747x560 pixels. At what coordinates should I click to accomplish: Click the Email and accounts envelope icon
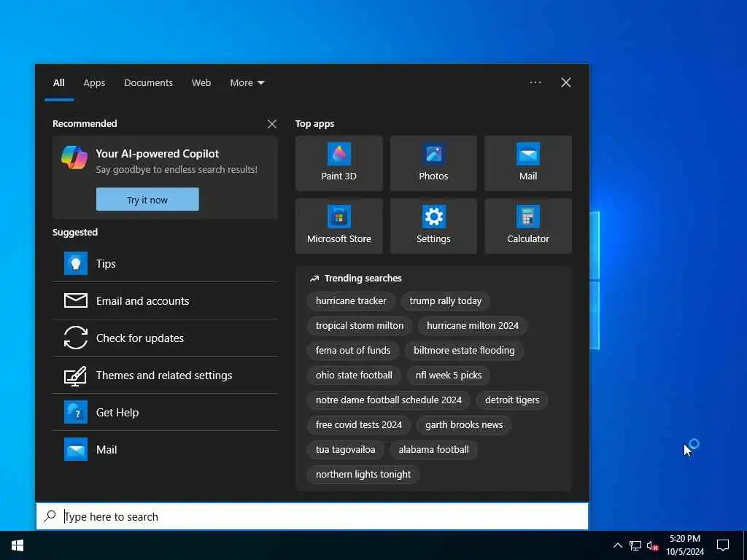pyautogui.click(x=76, y=300)
